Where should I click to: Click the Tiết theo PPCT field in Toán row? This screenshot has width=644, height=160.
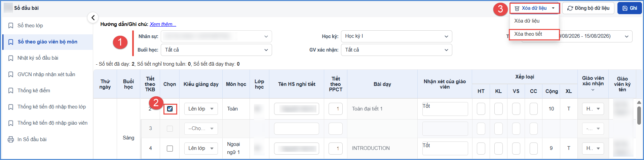point(336,109)
